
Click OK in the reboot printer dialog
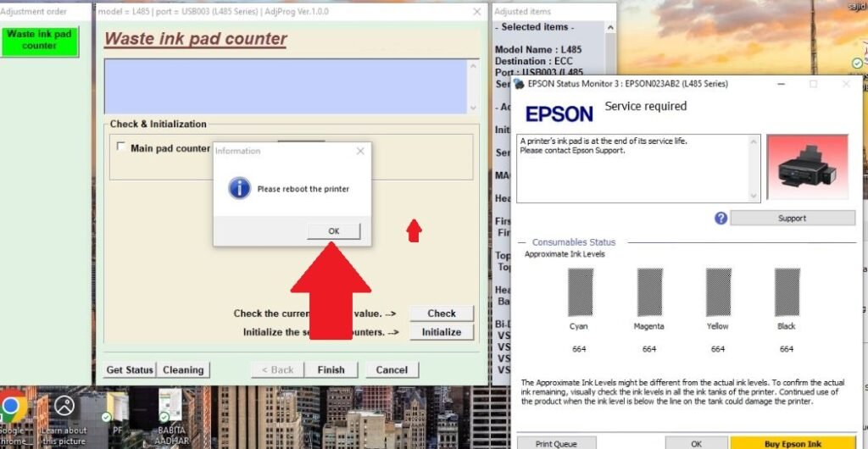[x=333, y=231]
